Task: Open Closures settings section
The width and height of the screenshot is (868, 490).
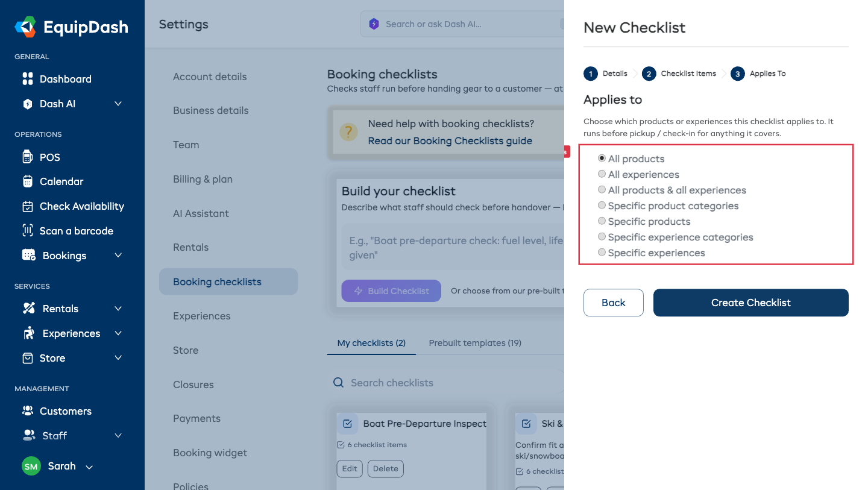Action: 193,385
